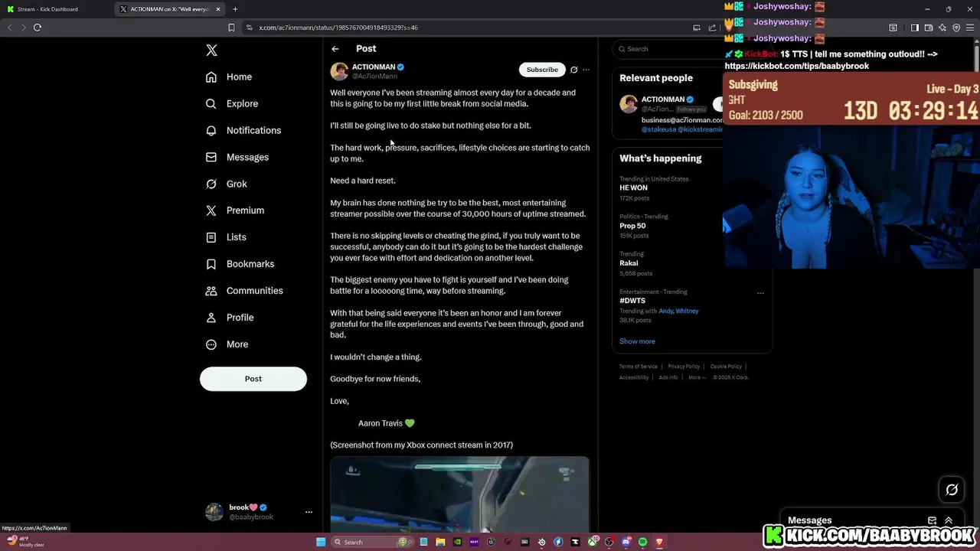Open Spotify from the taskbar
The height and width of the screenshot is (551, 980).
642,542
